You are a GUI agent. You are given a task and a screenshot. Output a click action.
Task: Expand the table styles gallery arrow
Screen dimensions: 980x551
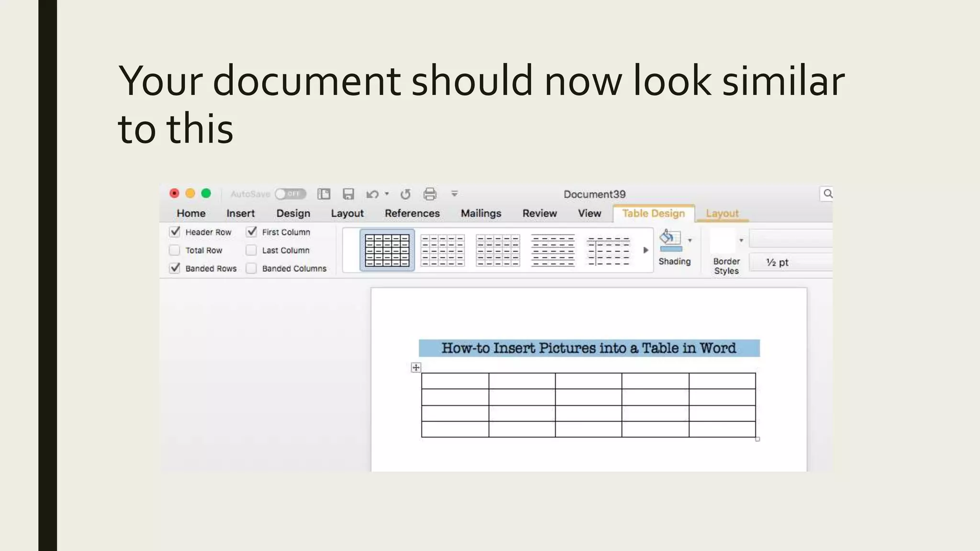[x=646, y=250]
